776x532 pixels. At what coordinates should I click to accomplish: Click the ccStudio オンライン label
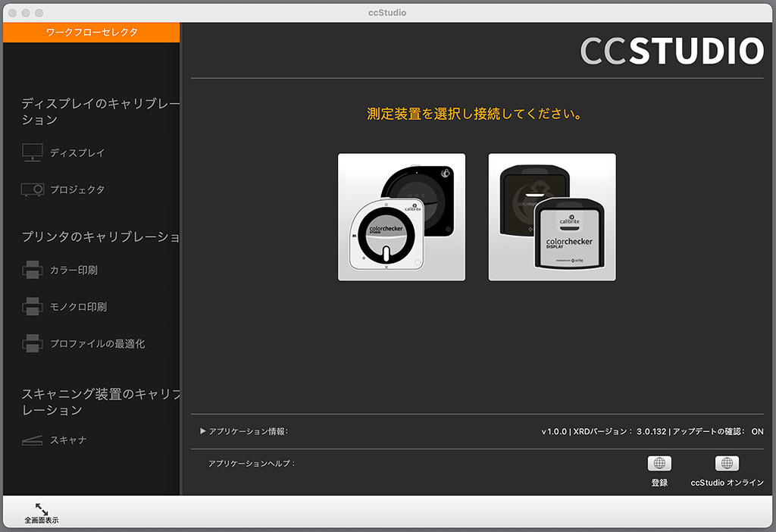727,483
